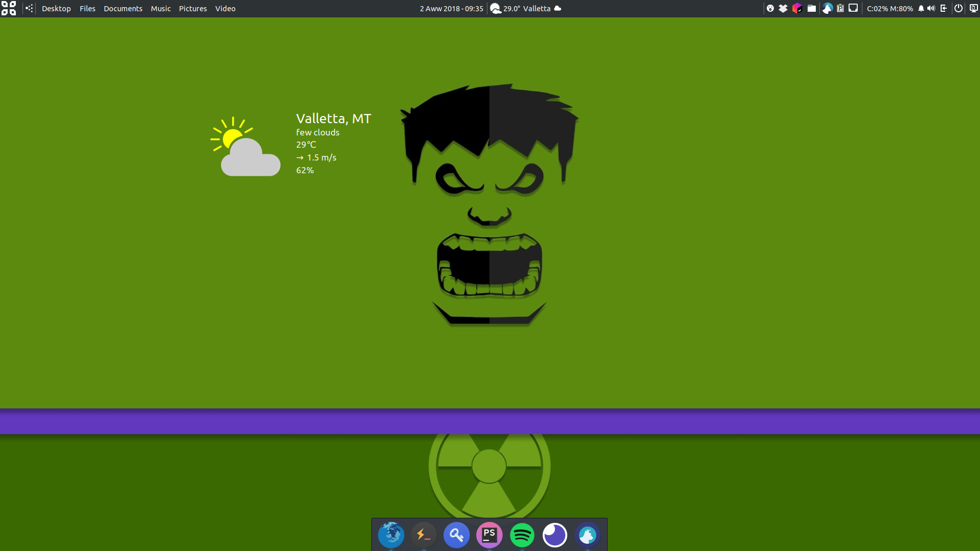Click the surprised face tray icon
The image size is (980, 551).
pyautogui.click(x=770, y=8)
